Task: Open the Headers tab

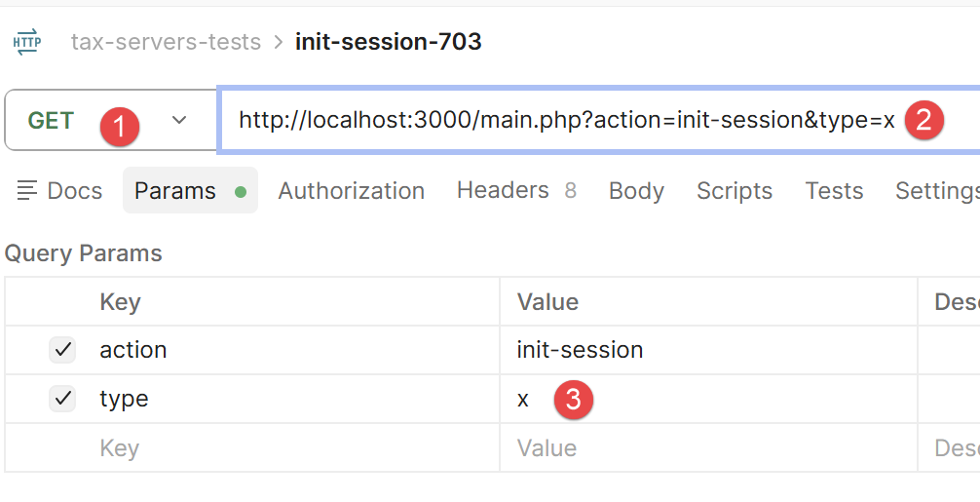Action: [x=516, y=190]
